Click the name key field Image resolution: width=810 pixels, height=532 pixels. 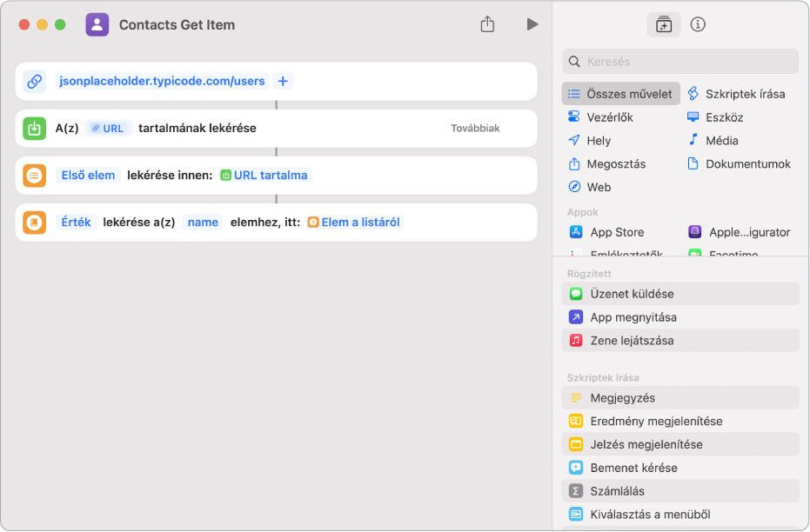(203, 222)
